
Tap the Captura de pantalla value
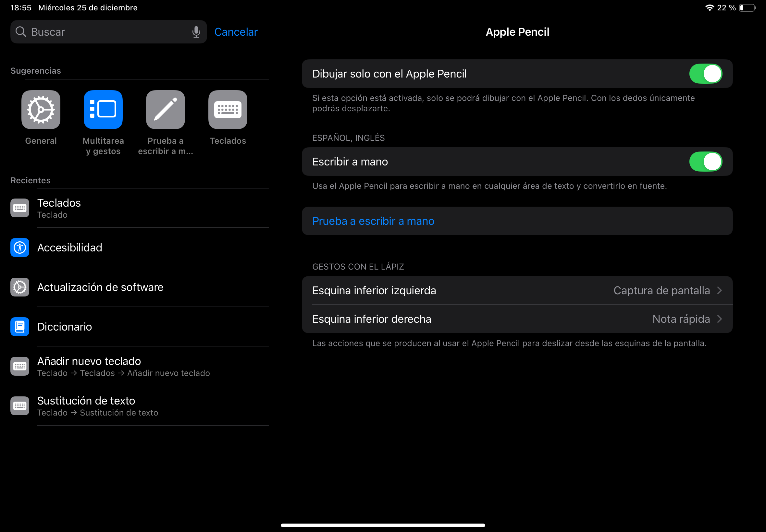tap(661, 290)
